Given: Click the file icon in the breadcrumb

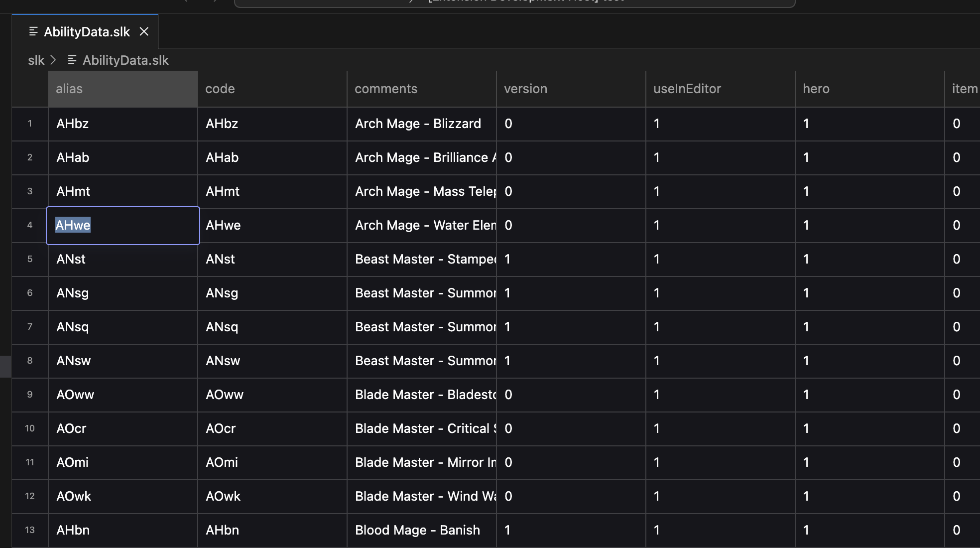Looking at the screenshot, I should pos(72,60).
